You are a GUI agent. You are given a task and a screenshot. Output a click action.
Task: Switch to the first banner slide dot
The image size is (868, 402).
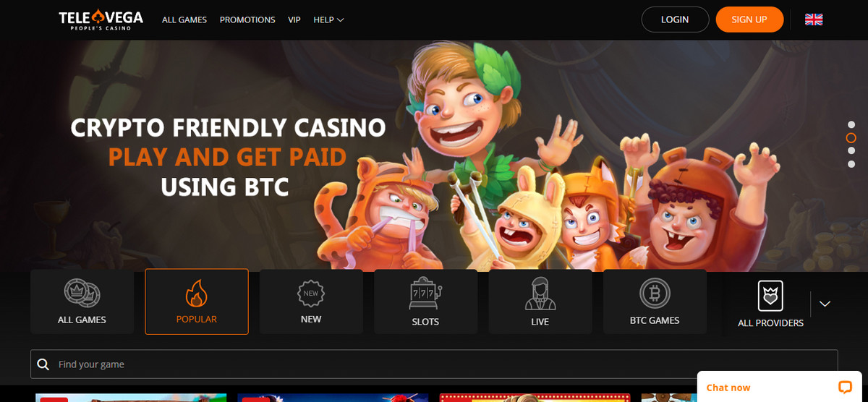point(851,124)
